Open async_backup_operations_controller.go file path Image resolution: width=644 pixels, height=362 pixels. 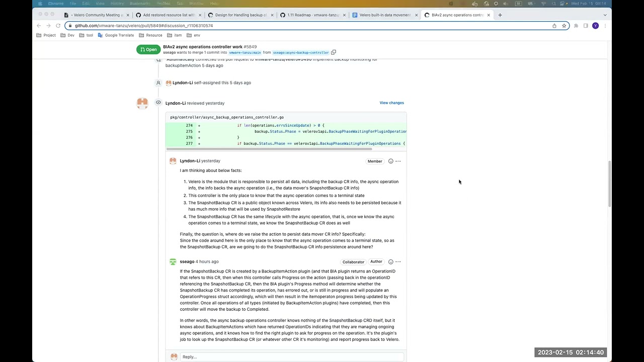(x=227, y=117)
